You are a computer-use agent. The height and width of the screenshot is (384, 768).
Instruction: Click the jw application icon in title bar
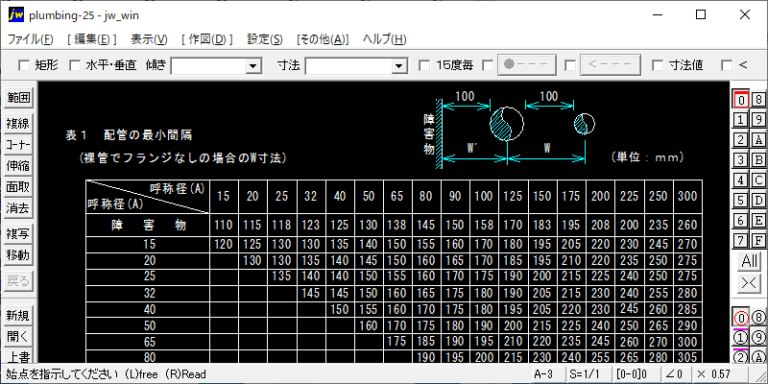(x=15, y=15)
